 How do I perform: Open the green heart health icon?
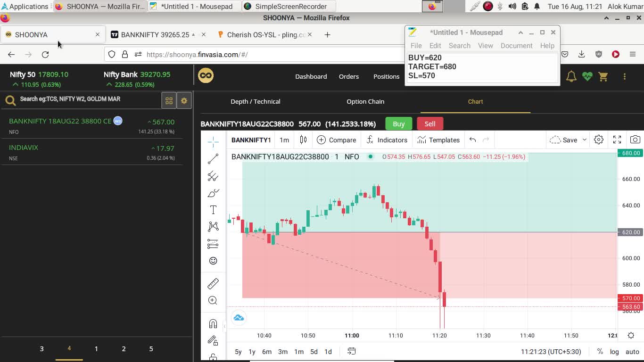click(587, 76)
